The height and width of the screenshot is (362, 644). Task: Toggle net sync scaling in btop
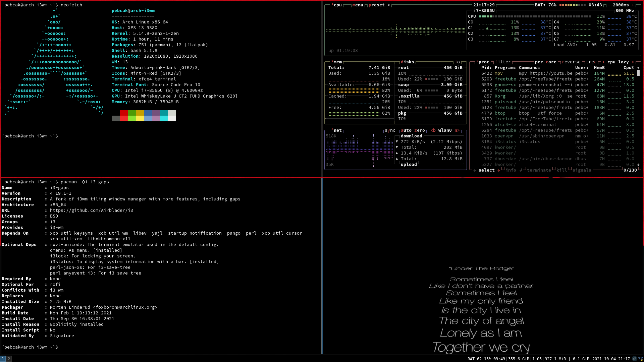point(390,130)
